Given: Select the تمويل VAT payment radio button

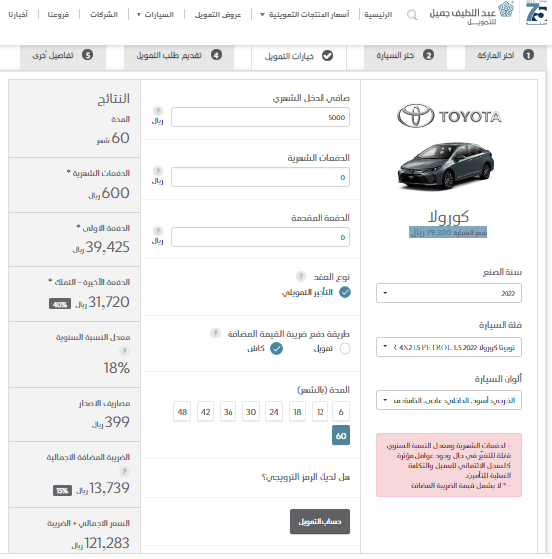Looking at the screenshot, I should (345, 348).
